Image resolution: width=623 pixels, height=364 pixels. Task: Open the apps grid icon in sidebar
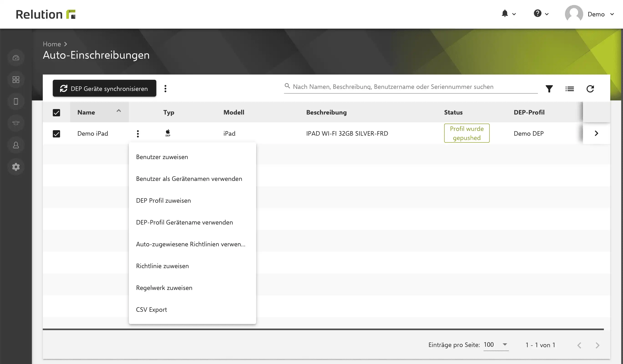coord(16,80)
